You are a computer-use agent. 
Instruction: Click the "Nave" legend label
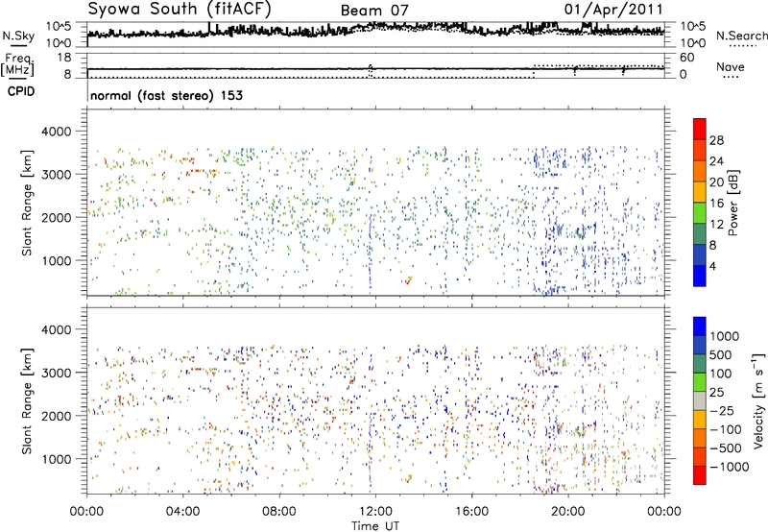pos(731,66)
